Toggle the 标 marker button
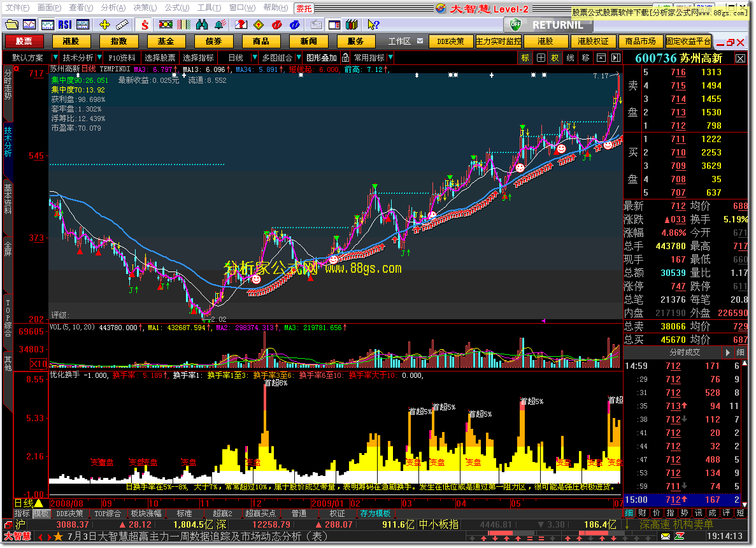This screenshot has height=548, width=756. tap(525, 58)
